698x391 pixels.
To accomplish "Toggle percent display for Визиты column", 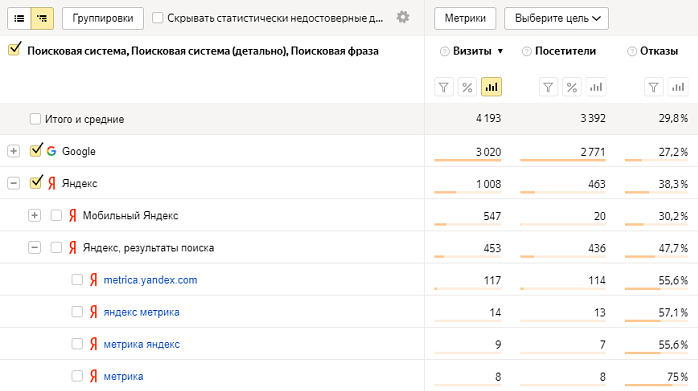I will point(467,87).
